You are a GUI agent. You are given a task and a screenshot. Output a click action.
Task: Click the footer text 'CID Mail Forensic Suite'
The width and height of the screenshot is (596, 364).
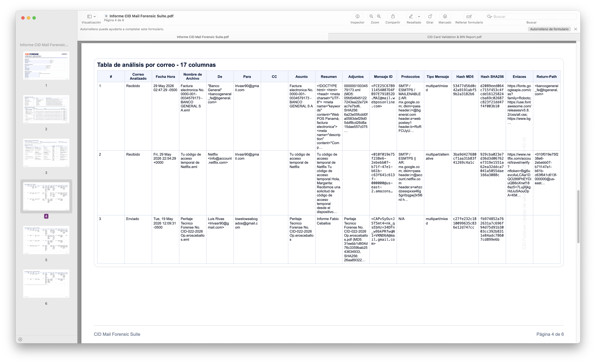[x=117, y=334]
